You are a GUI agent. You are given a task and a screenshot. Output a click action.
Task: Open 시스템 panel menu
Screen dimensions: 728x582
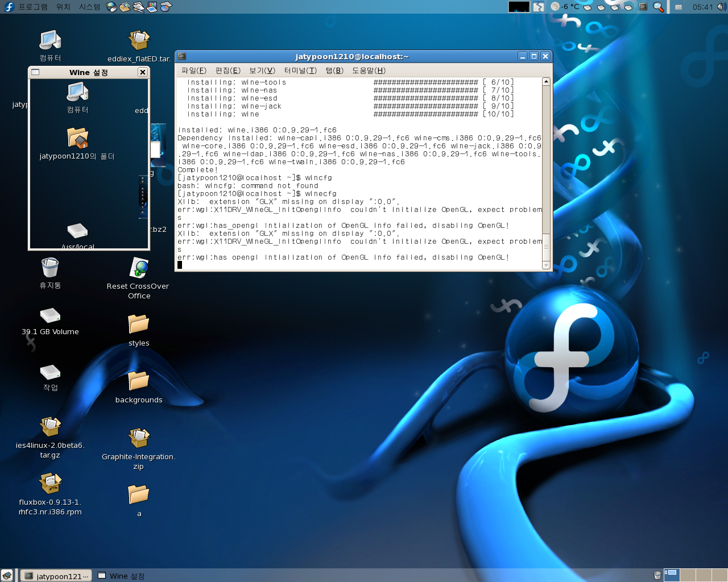click(x=89, y=7)
